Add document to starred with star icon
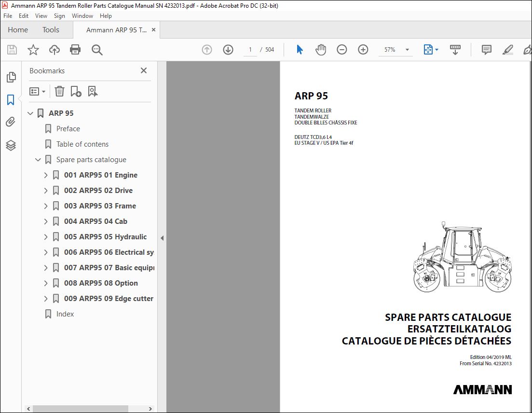The image size is (532, 413). pyautogui.click(x=33, y=50)
